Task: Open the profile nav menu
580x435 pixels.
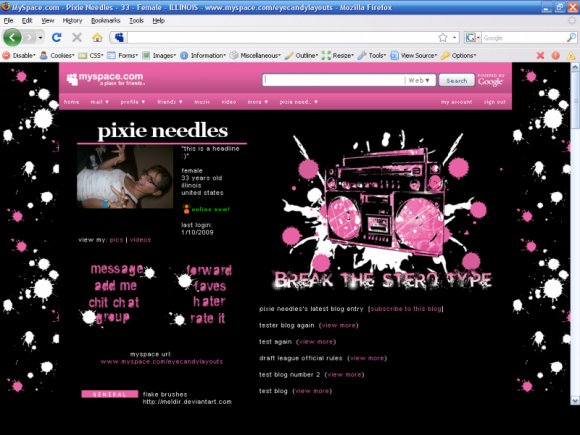Action: (133, 102)
